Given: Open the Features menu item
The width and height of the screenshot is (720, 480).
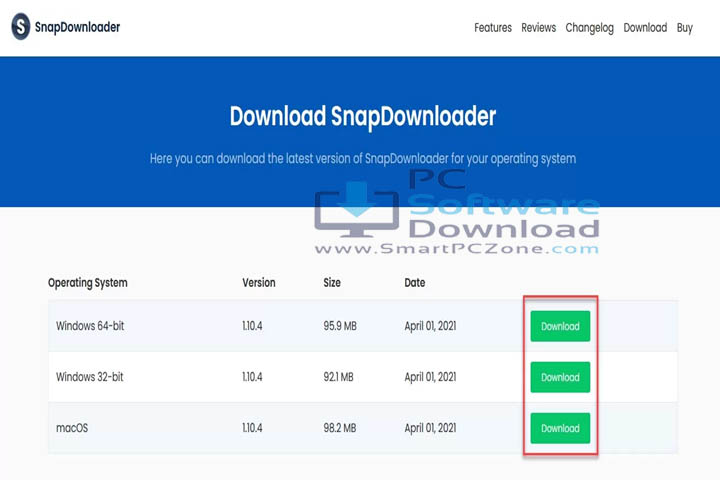Looking at the screenshot, I should [493, 28].
